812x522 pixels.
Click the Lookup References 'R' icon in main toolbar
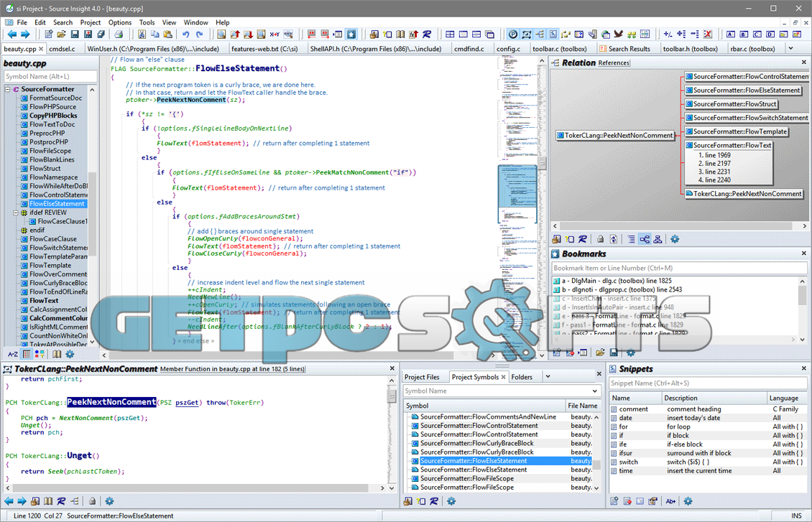point(427,34)
